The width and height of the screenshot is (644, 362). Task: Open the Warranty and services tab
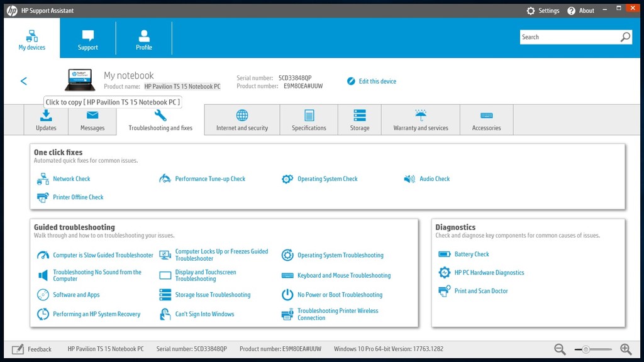point(421,120)
